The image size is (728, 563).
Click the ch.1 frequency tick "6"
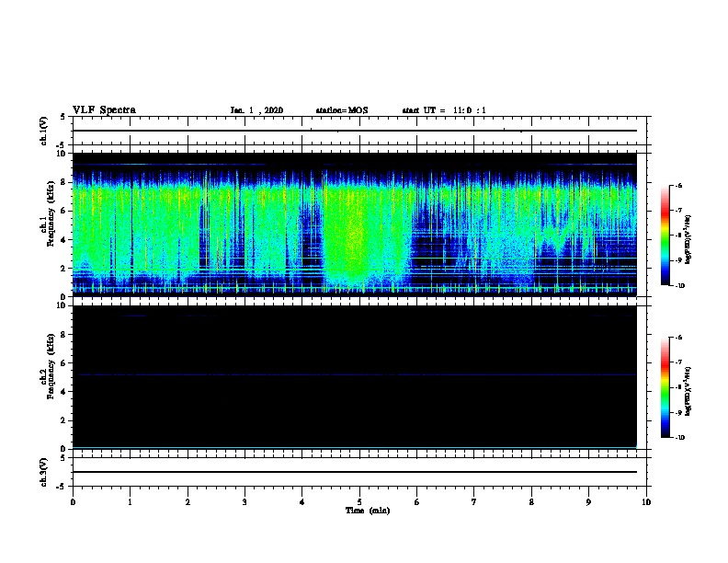click(63, 211)
